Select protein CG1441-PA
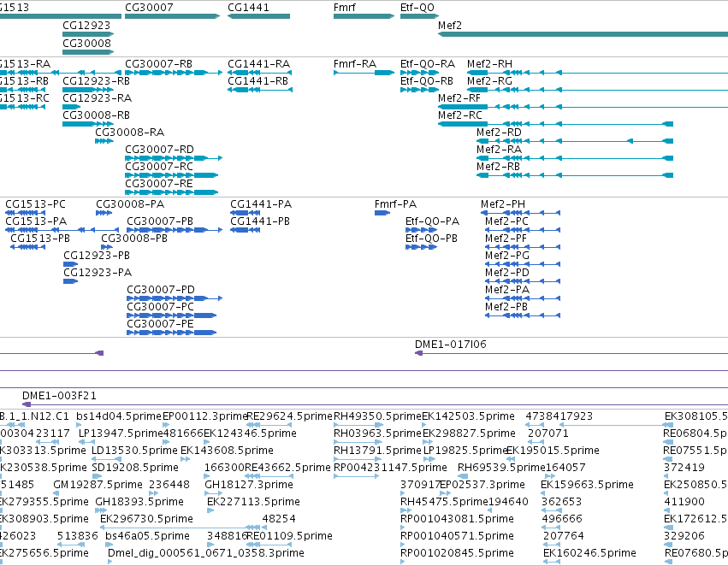 [261, 204]
